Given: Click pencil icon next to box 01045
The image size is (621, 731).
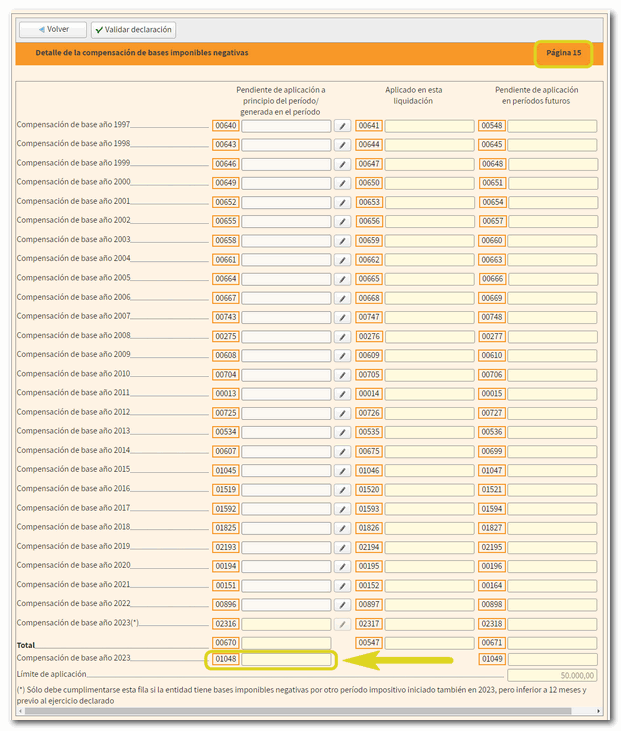Looking at the screenshot, I should coord(342,470).
